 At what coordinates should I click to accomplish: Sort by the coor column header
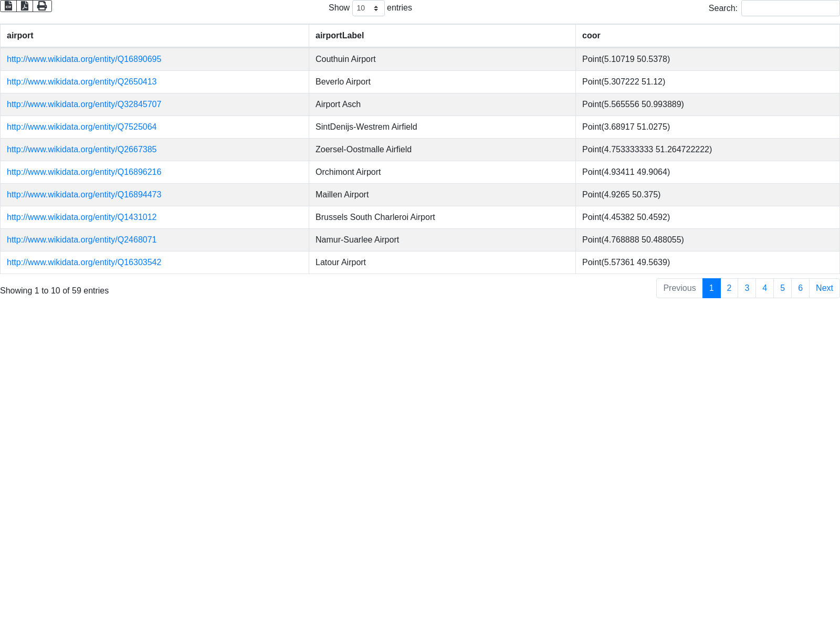click(591, 36)
